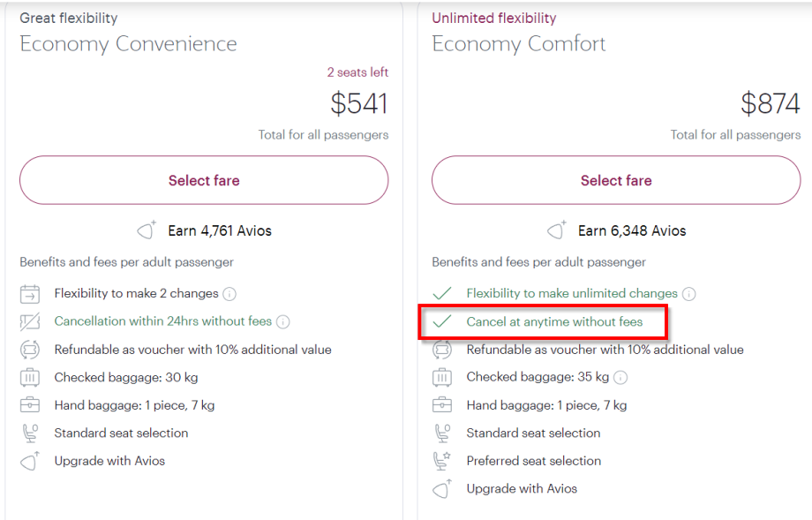812x520 pixels.
Task: Click Upgrade with Avios in Comfort fare
Action: tap(523, 489)
